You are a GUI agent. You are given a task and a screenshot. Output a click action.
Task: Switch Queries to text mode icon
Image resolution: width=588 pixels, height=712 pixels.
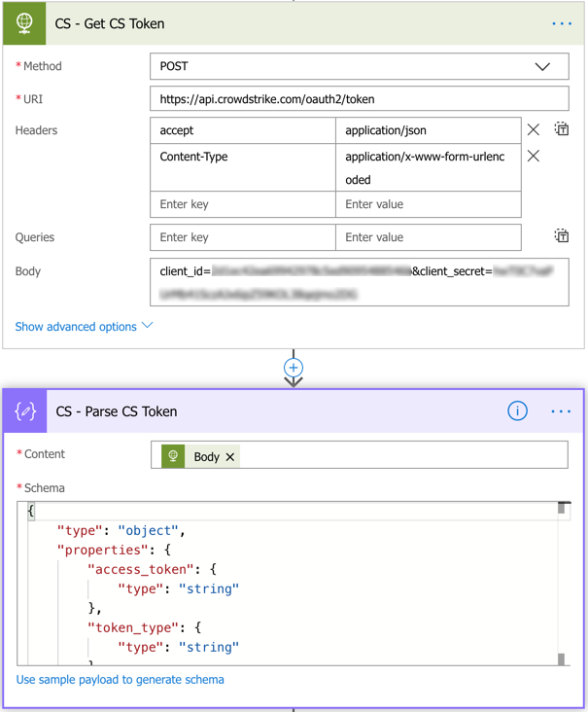562,236
